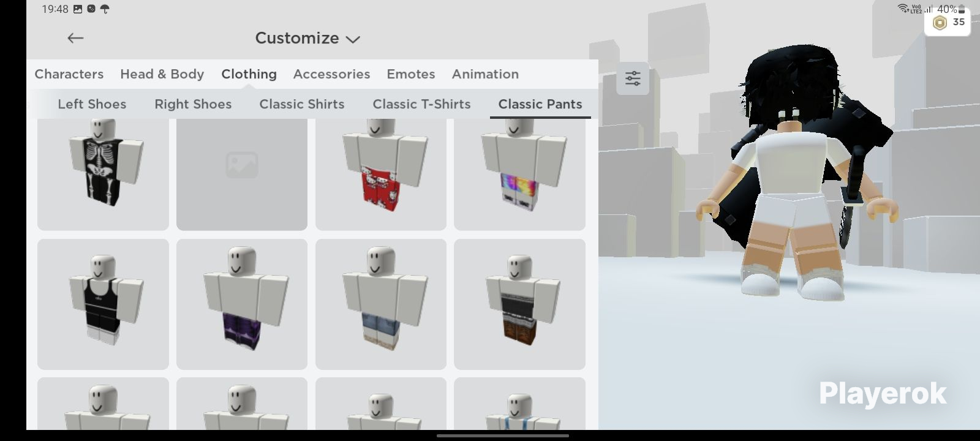
Task: Open the Emotes tab
Action: [x=411, y=74]
